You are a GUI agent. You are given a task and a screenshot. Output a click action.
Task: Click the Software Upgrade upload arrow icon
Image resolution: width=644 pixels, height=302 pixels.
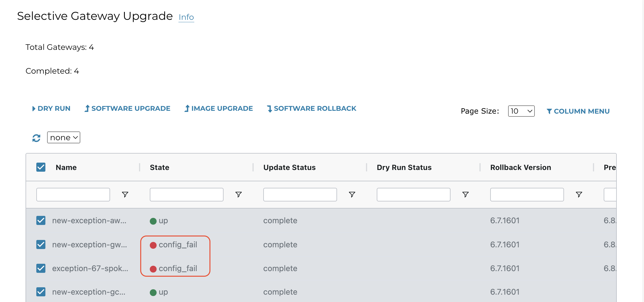[x=87, y=109]
